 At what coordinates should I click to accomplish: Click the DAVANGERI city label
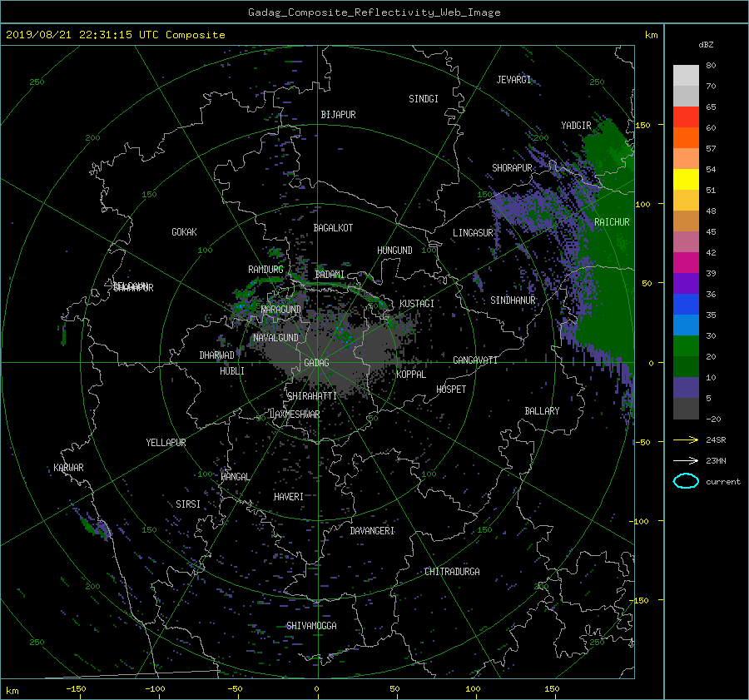[372, 531]
